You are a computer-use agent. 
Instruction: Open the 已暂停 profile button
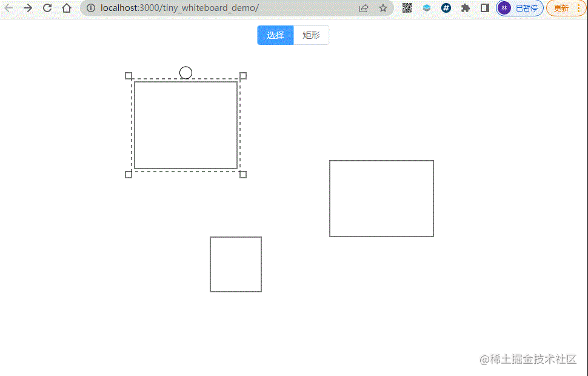(x=520, y=8)
